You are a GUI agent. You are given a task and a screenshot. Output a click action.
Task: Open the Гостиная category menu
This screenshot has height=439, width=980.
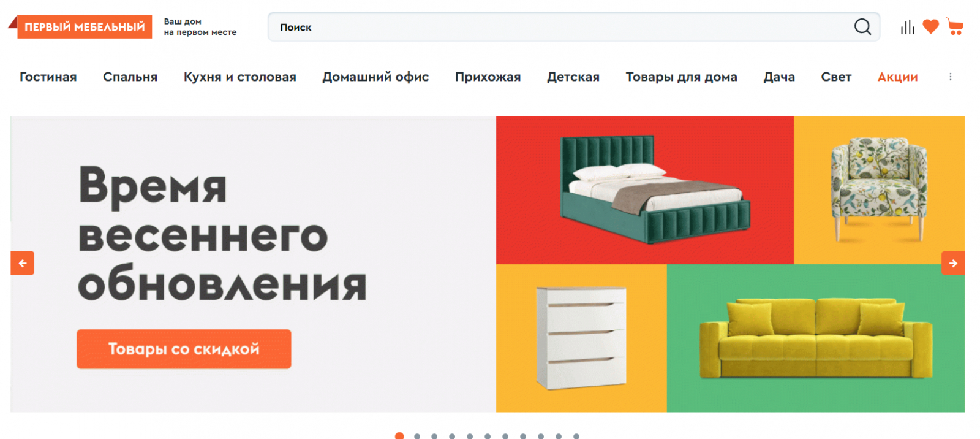coord(48,77)
